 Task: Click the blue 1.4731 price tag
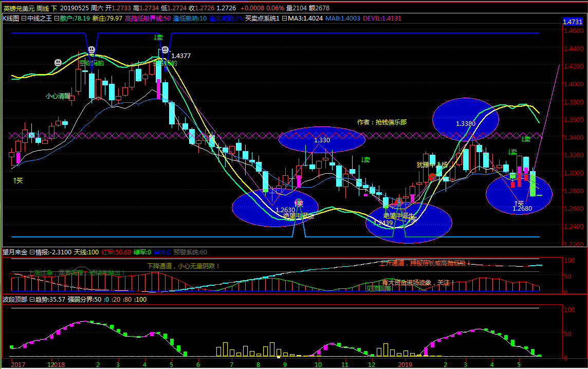[573, 22]
